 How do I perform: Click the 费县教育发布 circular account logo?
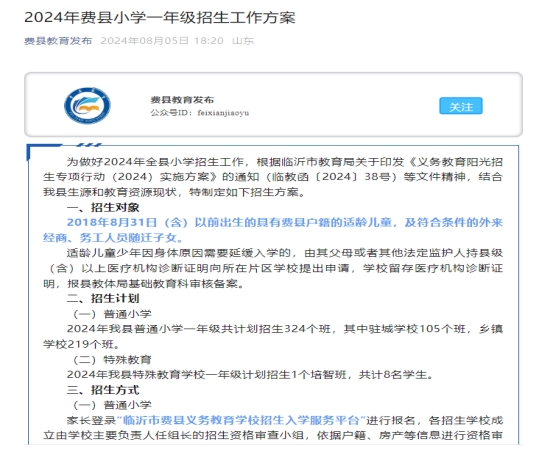[x=87, y=106]
